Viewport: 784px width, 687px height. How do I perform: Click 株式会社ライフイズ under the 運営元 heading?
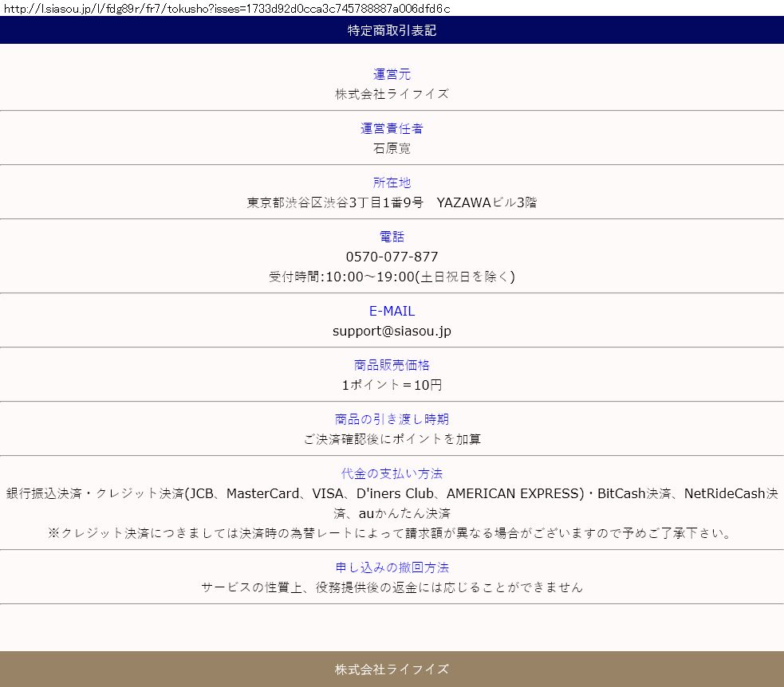392,93
